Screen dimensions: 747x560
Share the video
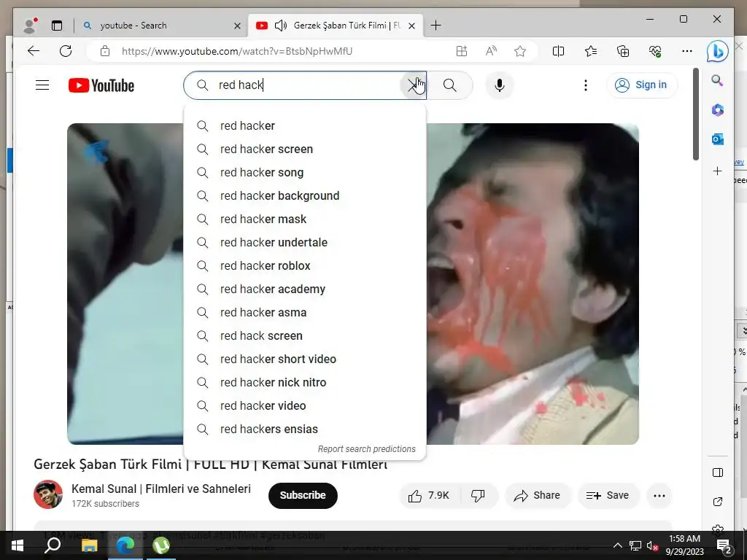click(537, 496)
